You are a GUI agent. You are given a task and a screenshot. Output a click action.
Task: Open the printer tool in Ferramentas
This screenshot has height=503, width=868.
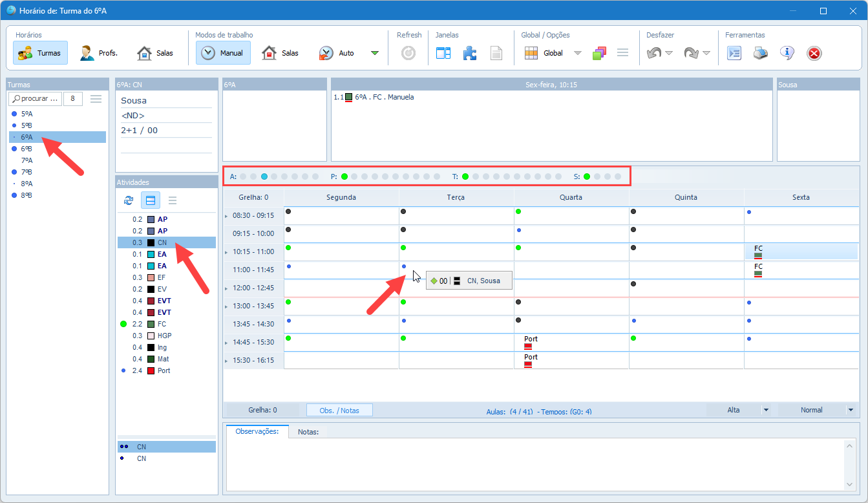[x=761, y=53]
